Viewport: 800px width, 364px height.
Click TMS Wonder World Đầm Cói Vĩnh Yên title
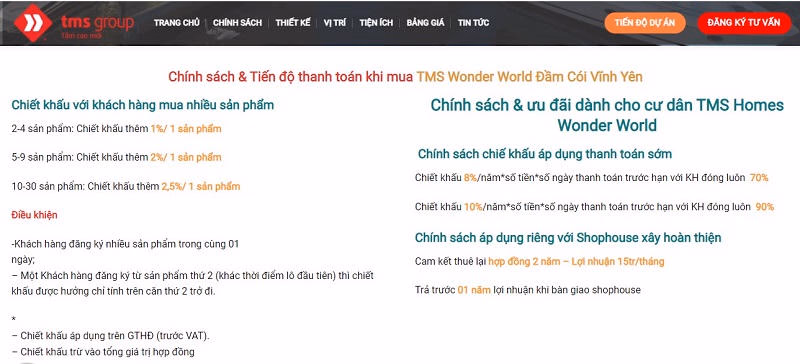[x=530, y=77]
